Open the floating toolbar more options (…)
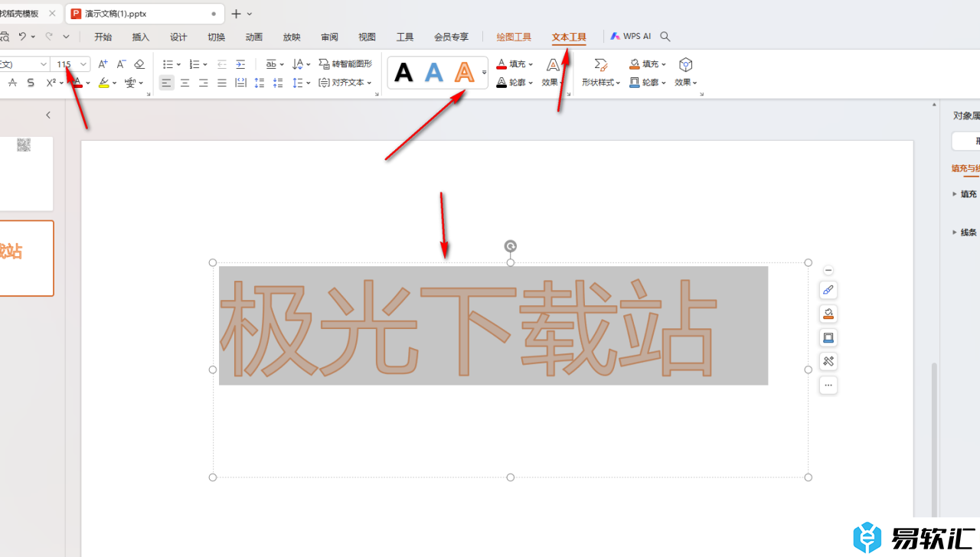This screenshot has height=557, width=980. (x=828, y=385)
